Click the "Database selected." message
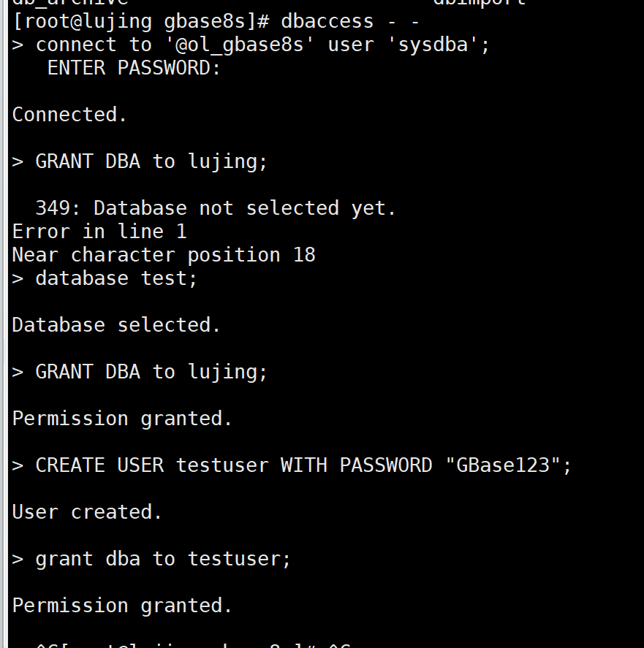The height and width of the screenshot is (648, 644). pos(116,325)
